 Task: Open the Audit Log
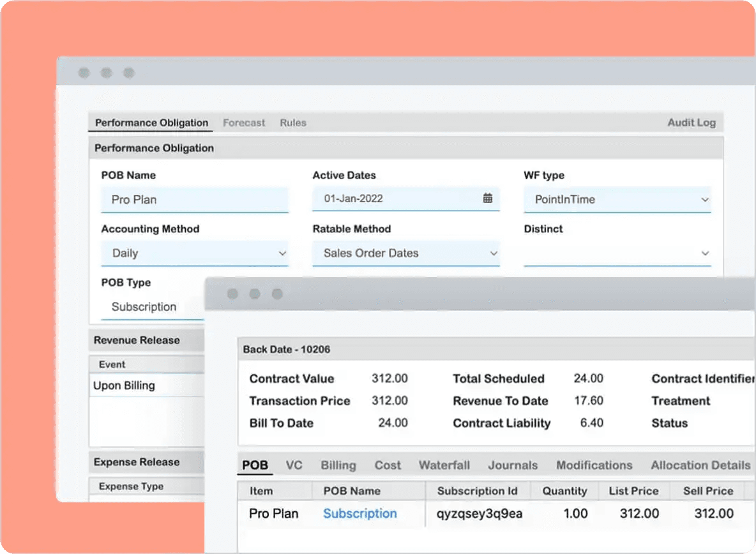click(x=692, y=123)
